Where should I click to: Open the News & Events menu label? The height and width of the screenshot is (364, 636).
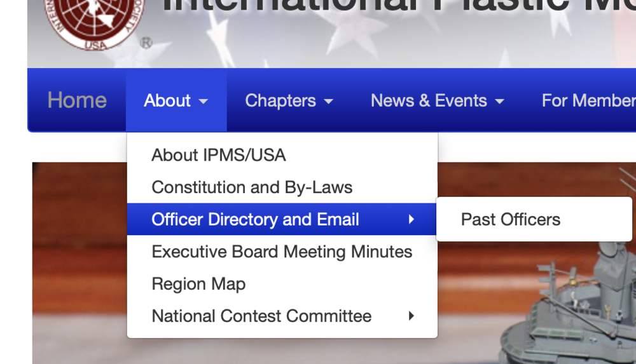coord(429,100)
